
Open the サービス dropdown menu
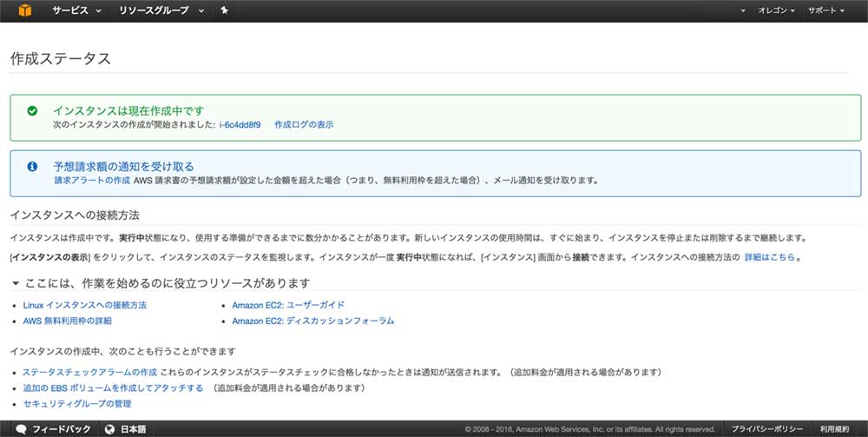tap(76, 10)
